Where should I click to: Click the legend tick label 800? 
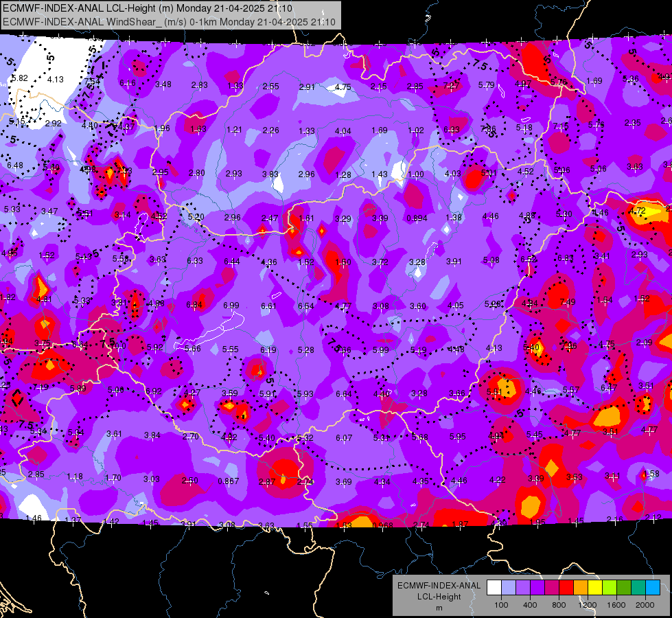click(559, 605)
